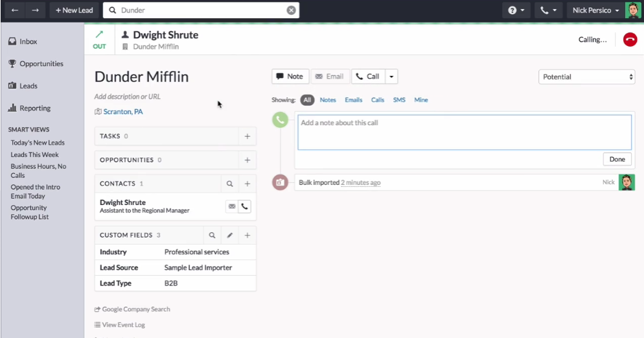Click the call note text area
The height and width of the screenshot is (338, 644).
(x=465, y=132)
